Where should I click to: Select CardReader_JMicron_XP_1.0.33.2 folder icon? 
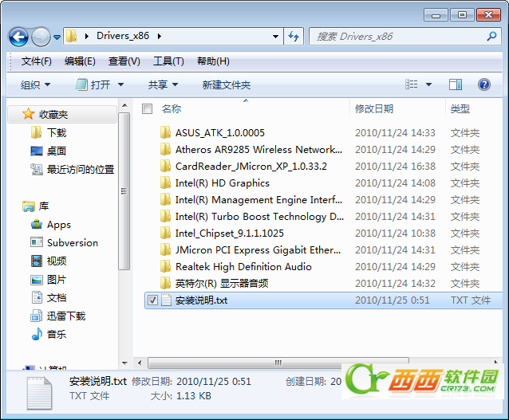pyautogui.click(x=165, y=166)
